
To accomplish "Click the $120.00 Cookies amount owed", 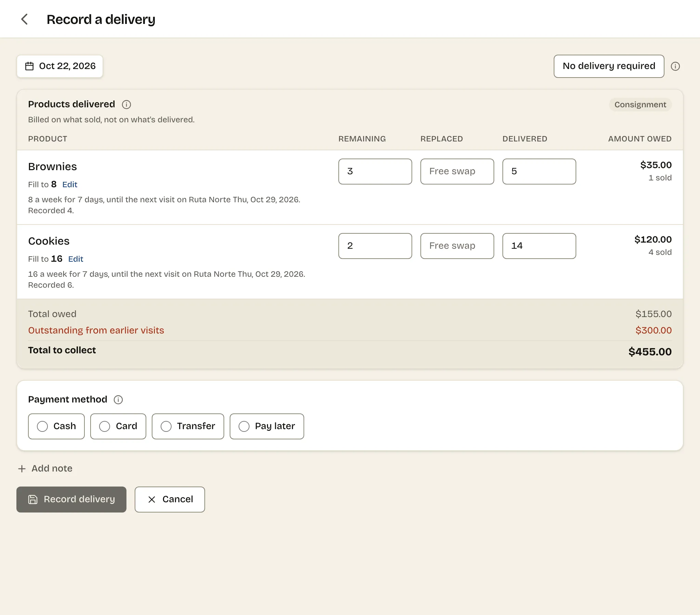I will [x=653, y=240].
